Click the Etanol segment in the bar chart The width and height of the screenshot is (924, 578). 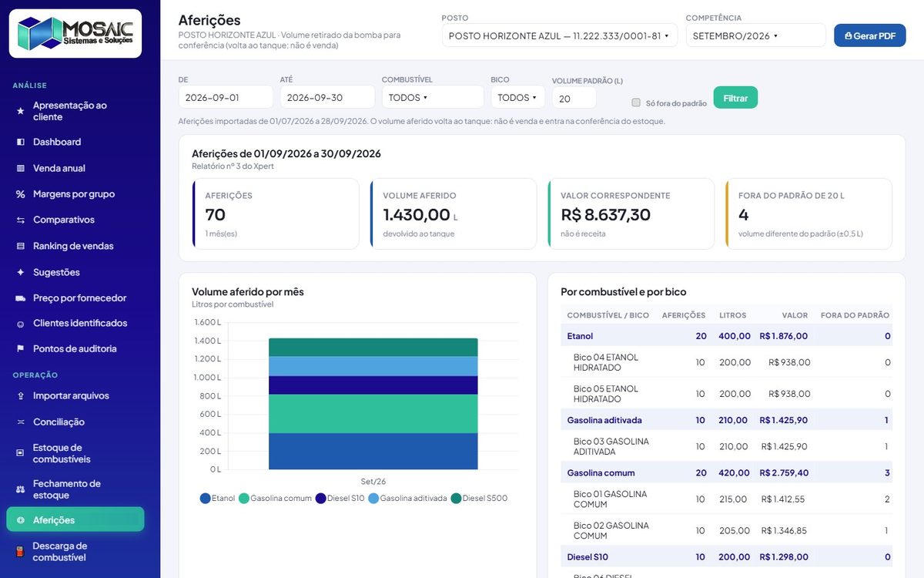click(373, 452)
